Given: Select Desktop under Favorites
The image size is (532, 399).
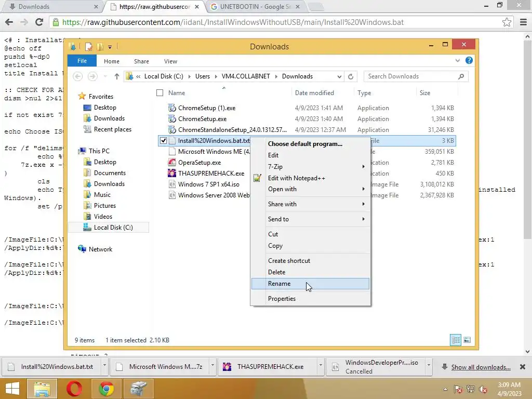Looking at the screenshot, I should click(105, 108).
